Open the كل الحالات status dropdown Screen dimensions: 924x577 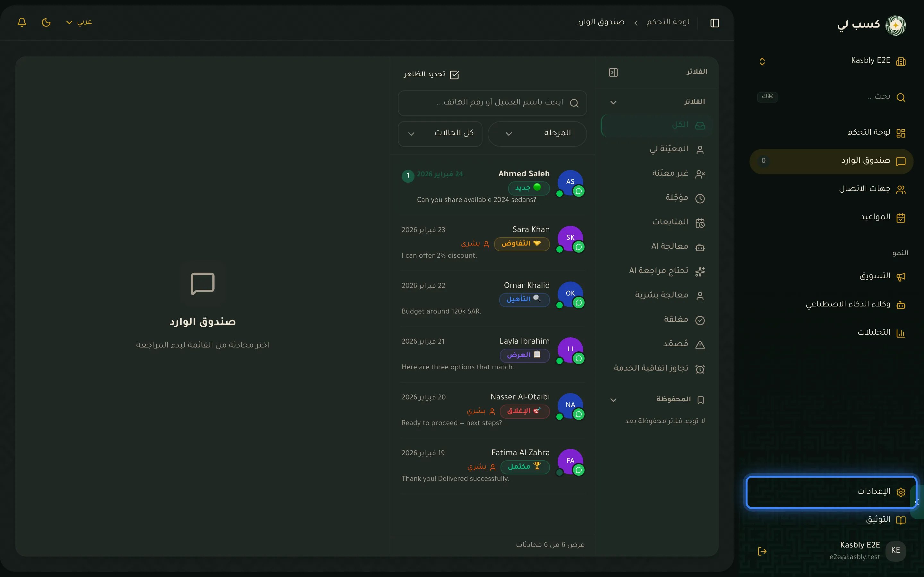click(x=440, y=134)
